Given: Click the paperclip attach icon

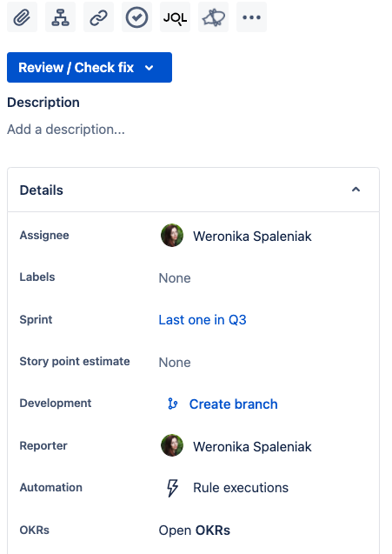Looking at the screenshot, I should (22, 17).
